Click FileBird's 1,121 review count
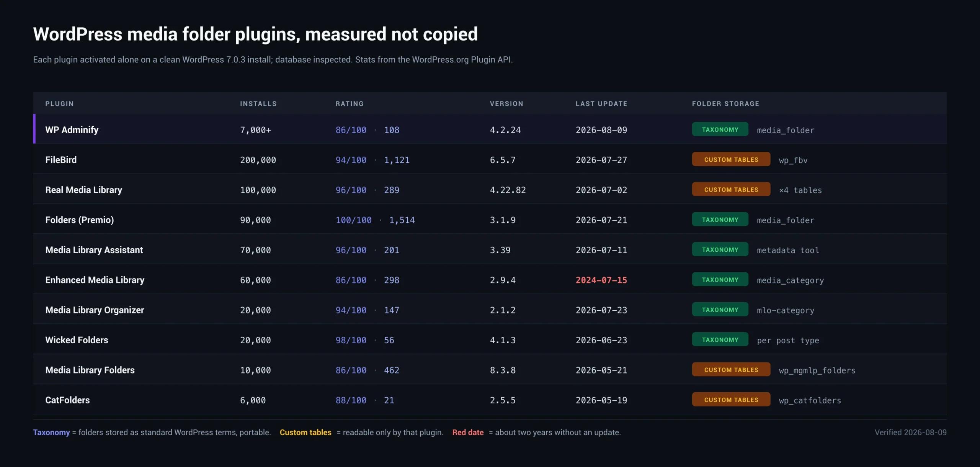980x467 pixels. point(397,160)
